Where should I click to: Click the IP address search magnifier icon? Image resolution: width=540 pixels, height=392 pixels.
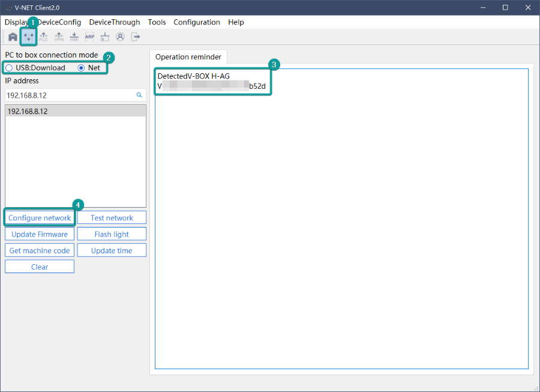(139, 95)
